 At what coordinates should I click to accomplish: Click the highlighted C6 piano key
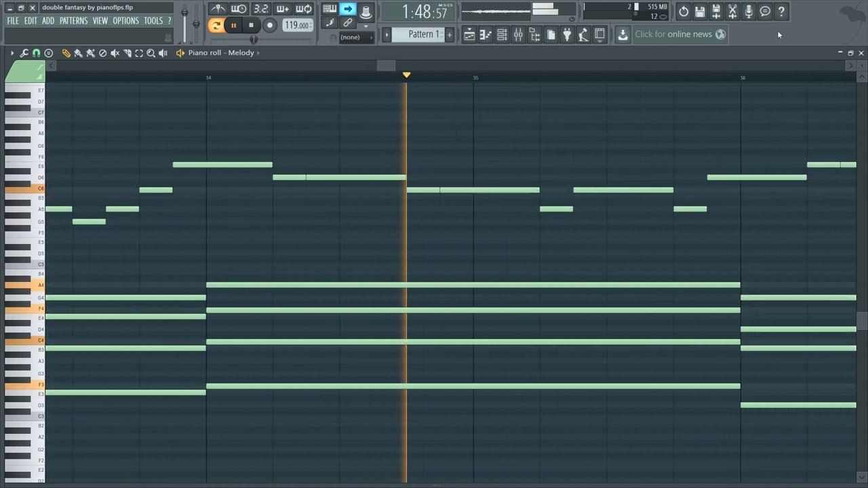click(x=24, y=189)
